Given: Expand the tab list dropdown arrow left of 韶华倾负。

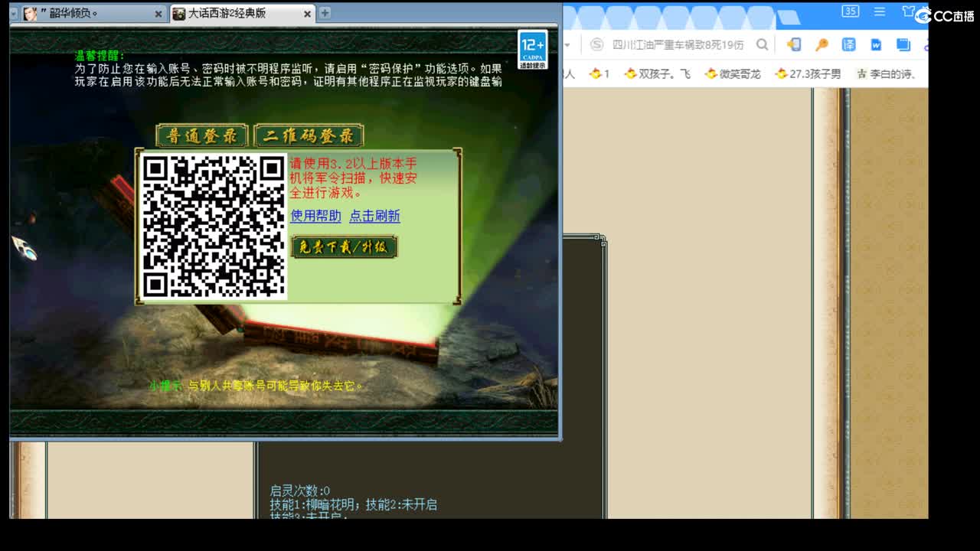Looking at the screenshot, I should coord(14,14).
